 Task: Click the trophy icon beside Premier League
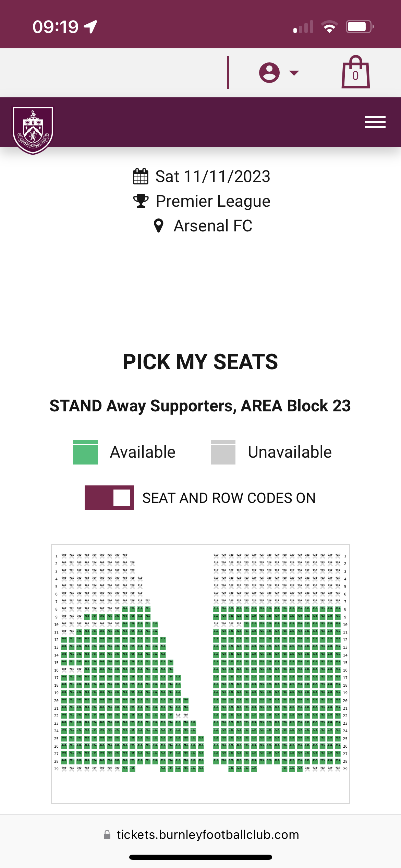coord(141,201)
